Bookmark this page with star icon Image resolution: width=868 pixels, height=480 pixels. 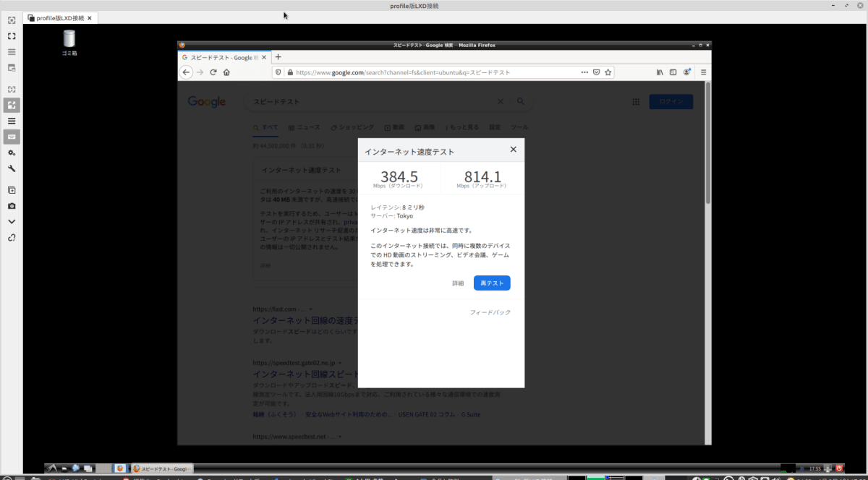click(608, 72)
